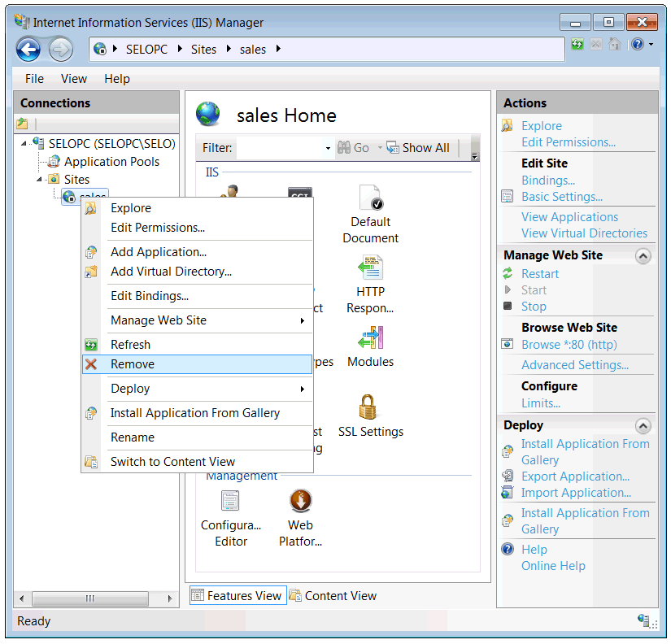Screen dimensions: 671x644
Task: Open the File menu
Action: click(x=34, y=79)
